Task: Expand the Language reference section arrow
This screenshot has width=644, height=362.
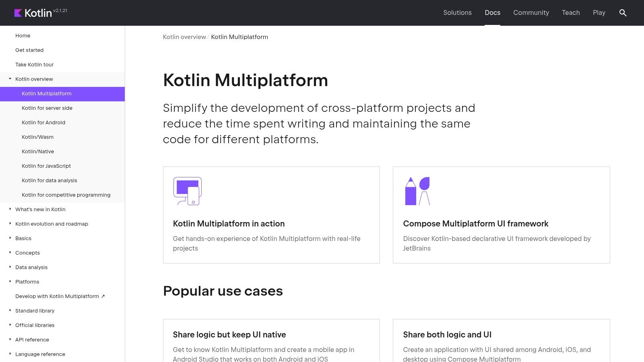Action: click(x=10, y=354)
